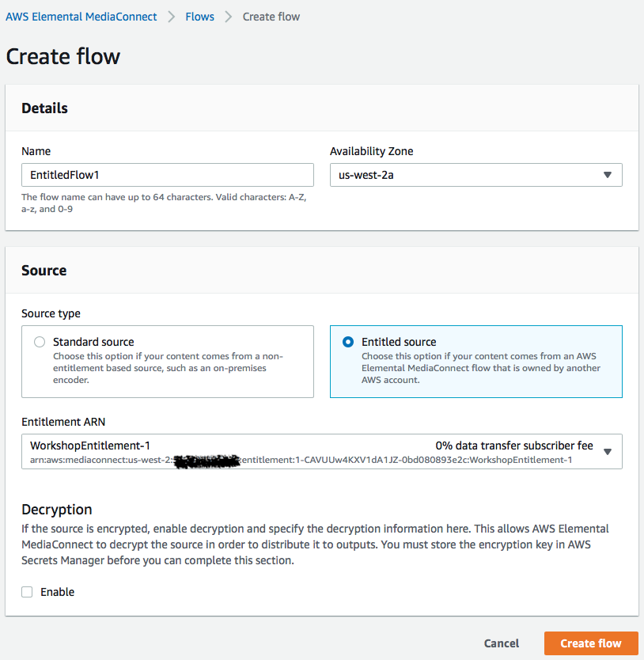Image resolution: width=644 pixels, height=660 pixels.
Task: Click the Standard source description text
Action: pyautogui.click(x=168, y=368)
